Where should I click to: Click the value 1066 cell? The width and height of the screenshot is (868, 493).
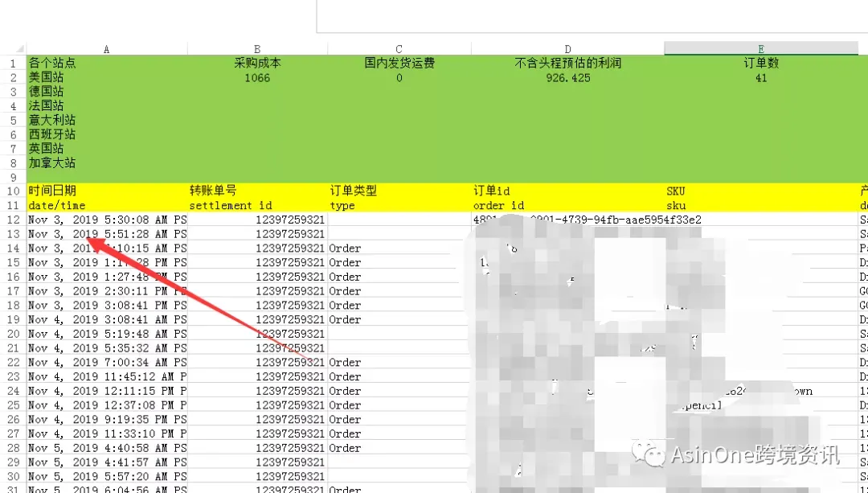tap(257, 77)
